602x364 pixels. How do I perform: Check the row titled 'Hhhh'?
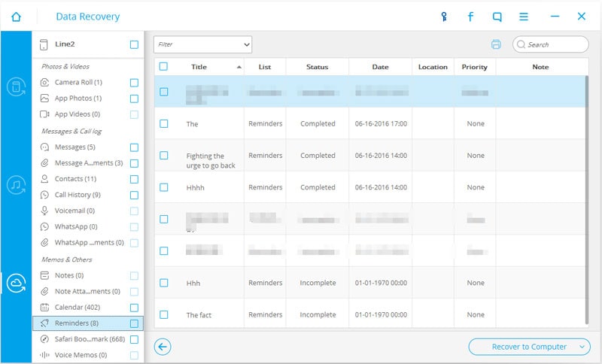164,187
